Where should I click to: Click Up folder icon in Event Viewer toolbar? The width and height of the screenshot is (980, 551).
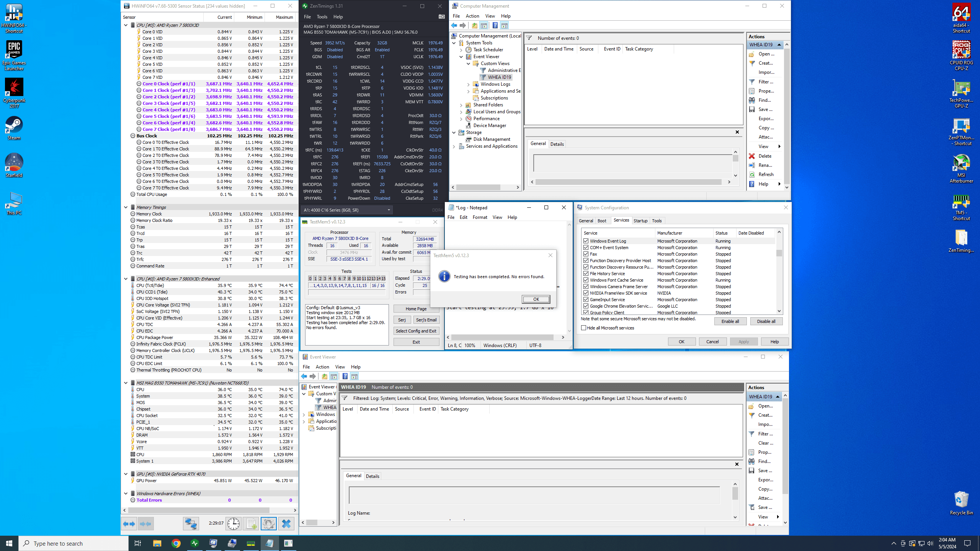pos(325,377)
